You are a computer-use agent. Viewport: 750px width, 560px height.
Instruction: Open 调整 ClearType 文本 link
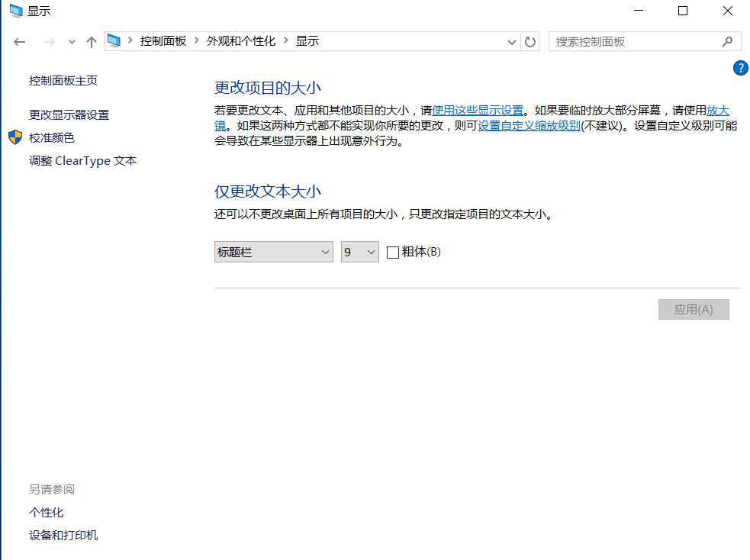pyautogui.click(x=82, y=161)
